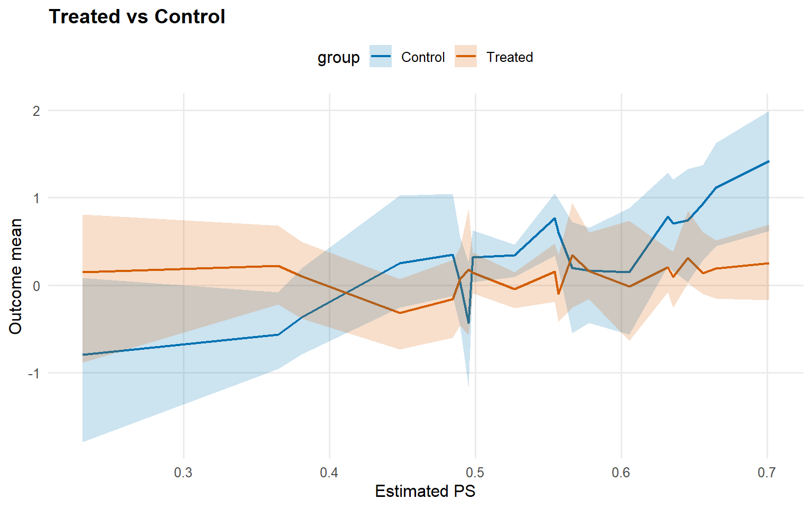Click the orange Treated legend swatch

[466, 57]
